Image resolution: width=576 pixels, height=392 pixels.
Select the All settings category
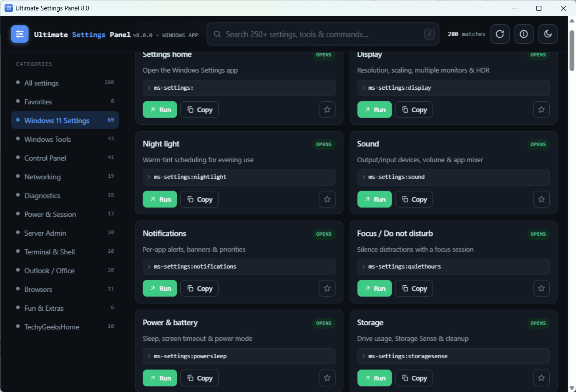65,83
